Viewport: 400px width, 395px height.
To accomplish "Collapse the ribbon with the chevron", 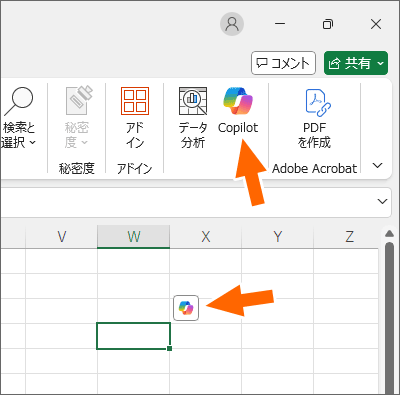I will tap(377, 165).
